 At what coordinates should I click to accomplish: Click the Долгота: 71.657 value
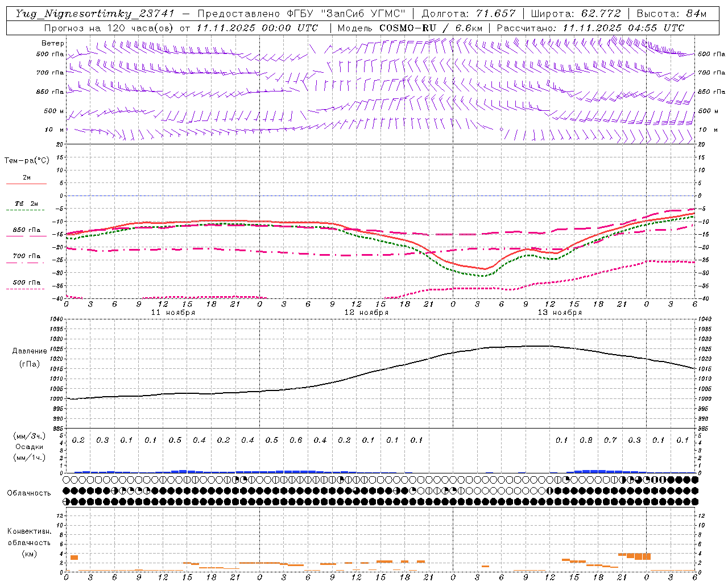pyautogui.click(x=469, y=14)
